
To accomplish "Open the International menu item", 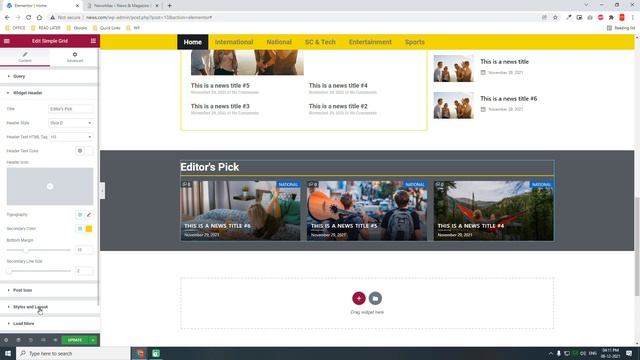I will (x=234, y=42).
